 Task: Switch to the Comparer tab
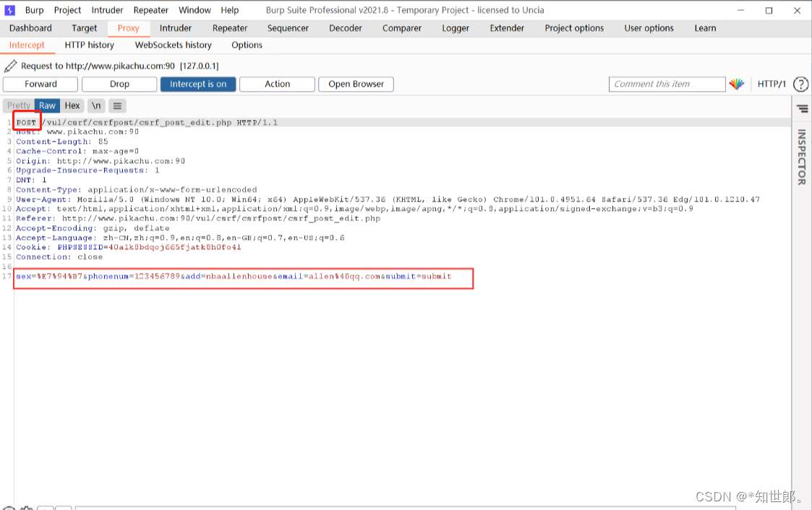(x=402, y=28)
